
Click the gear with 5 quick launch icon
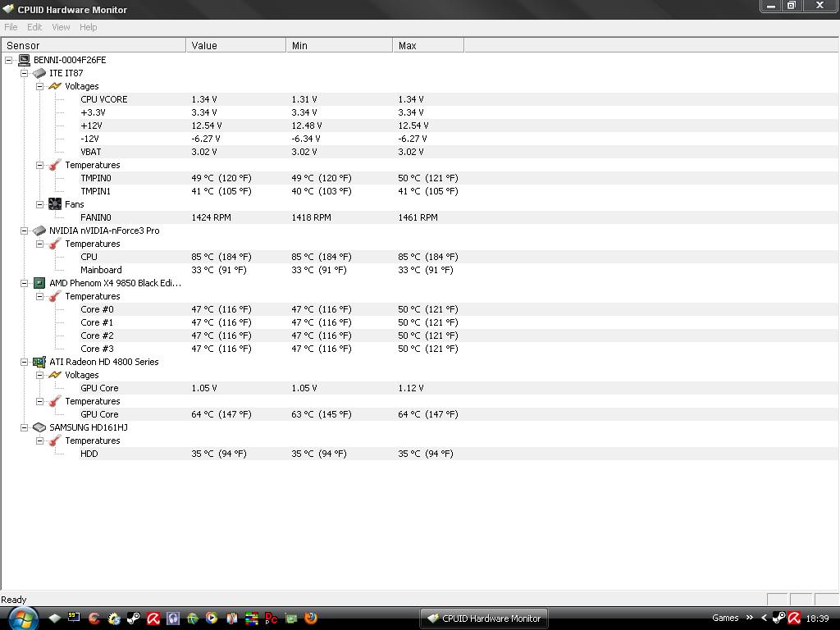(113, 619)
